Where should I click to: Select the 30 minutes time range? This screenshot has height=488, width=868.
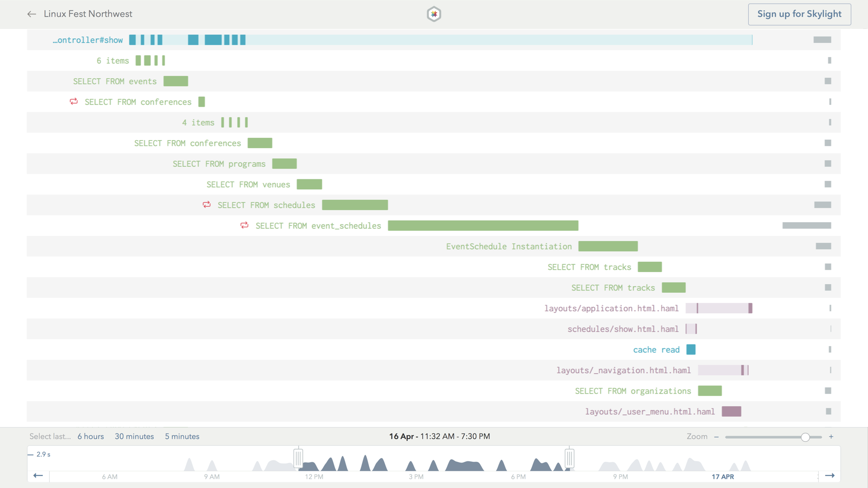coord(134,436)
